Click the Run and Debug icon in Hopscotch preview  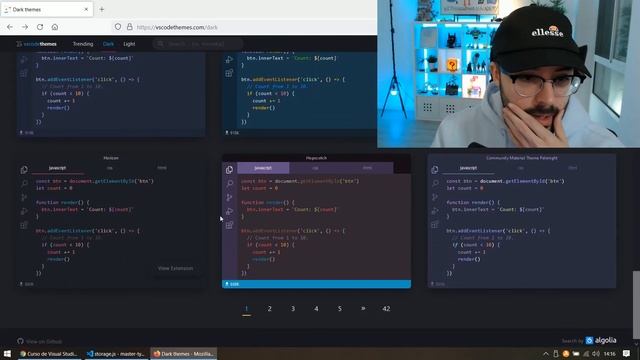point(229,211)
